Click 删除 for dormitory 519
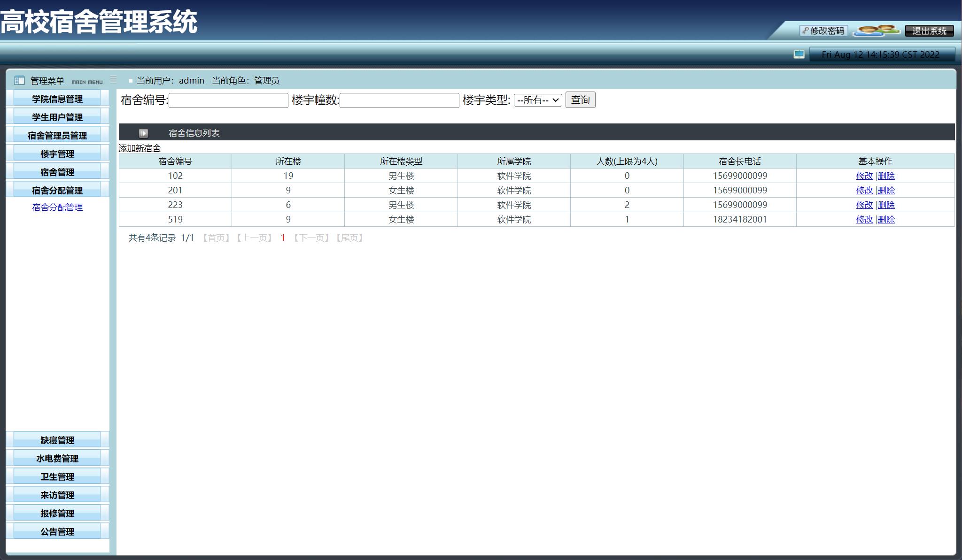 tap(886, 219)
